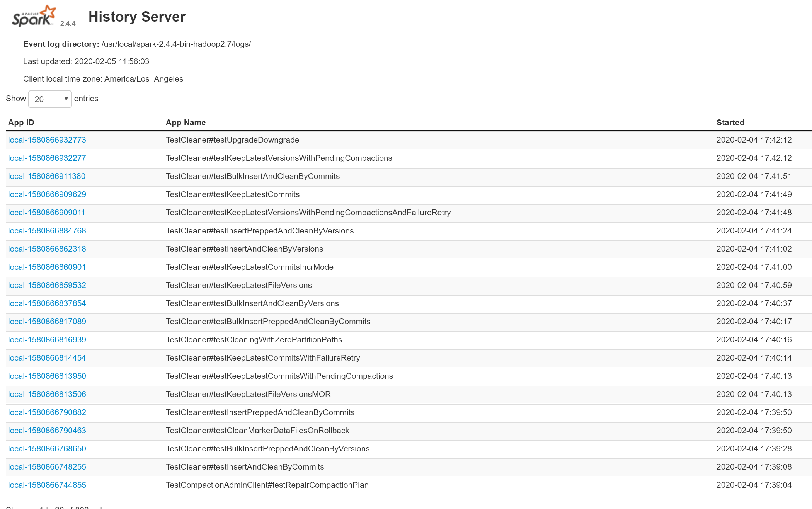Click start time 2020-02-04 17:40:14
This screenshot has height=509, width=812.
coord(754,358)
